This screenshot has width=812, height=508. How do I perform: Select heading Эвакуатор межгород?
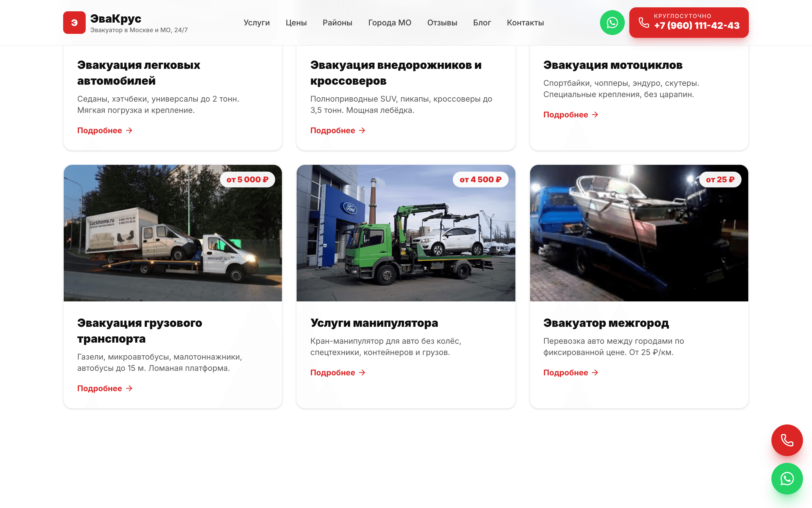pyautogui.click(x=606, y=323)
